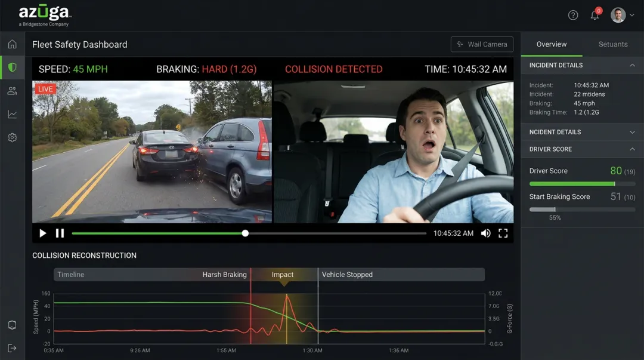The width and height of the screenshot is (644, 360).
Task: Switch to the Overview tab
Action: coord(551,44)
